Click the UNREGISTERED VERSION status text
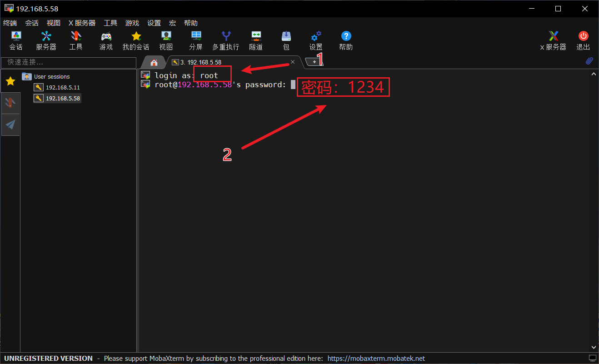The width and height of the screenshot is (599, 364). (x=49, y=359)
